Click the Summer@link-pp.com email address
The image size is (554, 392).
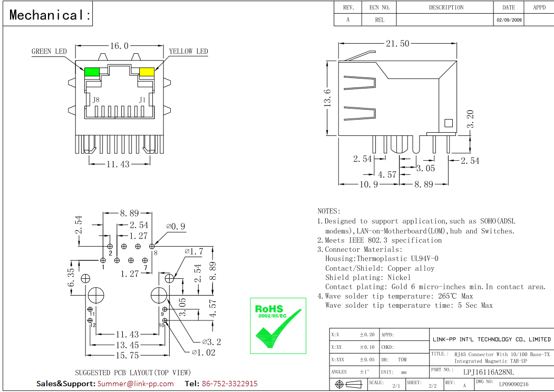(x=135, y=384)
